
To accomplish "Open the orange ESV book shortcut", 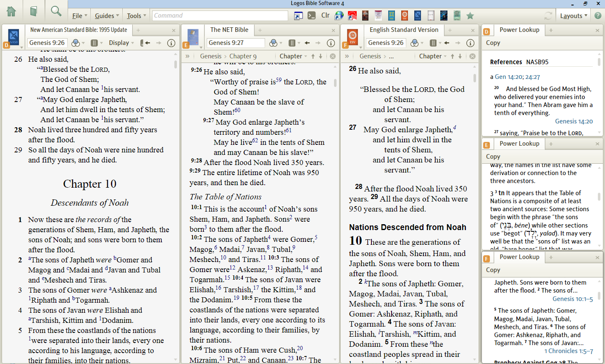I will click(405, 16).
